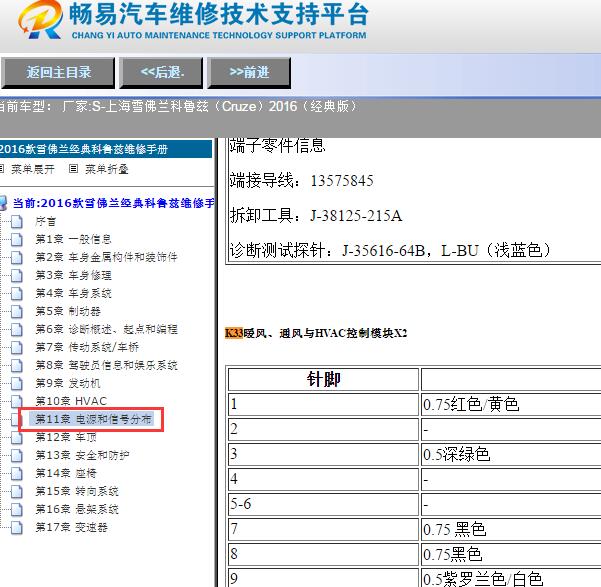Click the page icon beside 第1章 一般信息

(x=16, y=239)
